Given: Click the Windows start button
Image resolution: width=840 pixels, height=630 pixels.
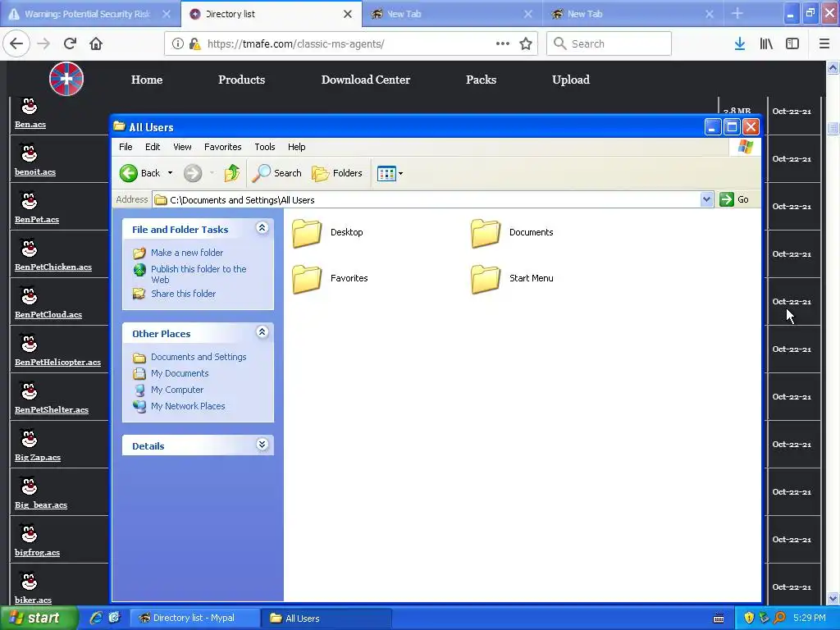Looking at the screenshot, I should (39, 618).
